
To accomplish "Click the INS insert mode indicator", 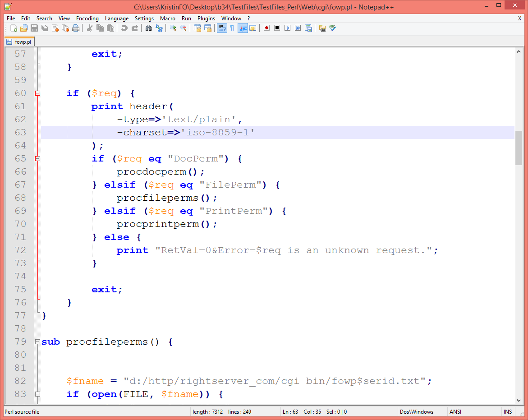I will click(x=508, y=412).
